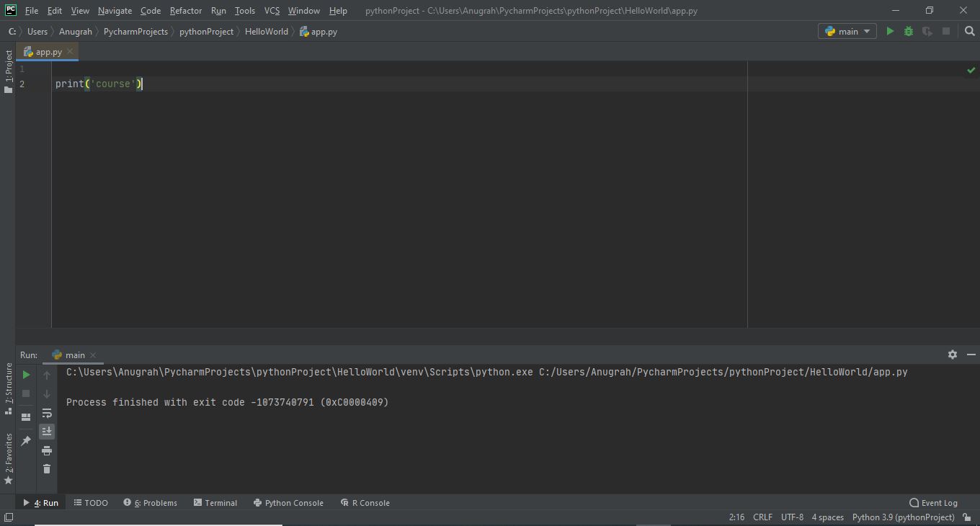
Task: Click Anugrah in the breadcrumb path
Action: point(76,32)
